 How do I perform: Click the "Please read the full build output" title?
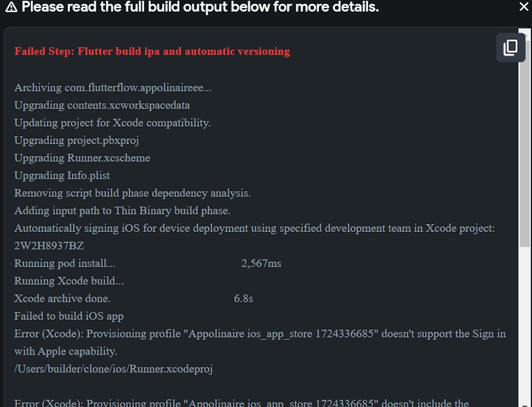200,7
